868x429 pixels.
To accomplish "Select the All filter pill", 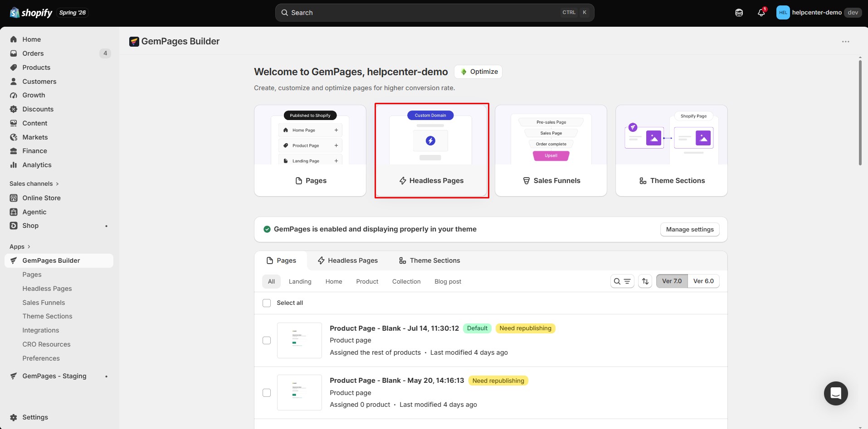I will coord(271,281).
